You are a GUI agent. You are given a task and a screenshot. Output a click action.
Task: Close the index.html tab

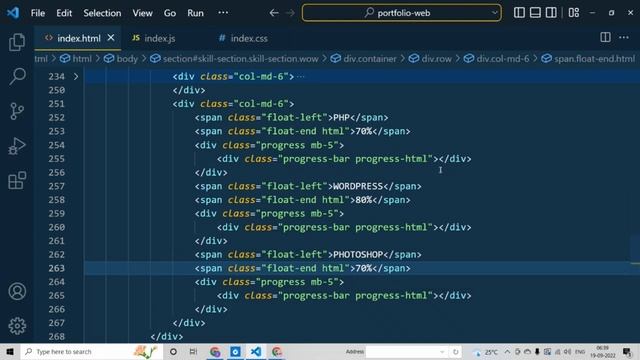tap(111, 38)
